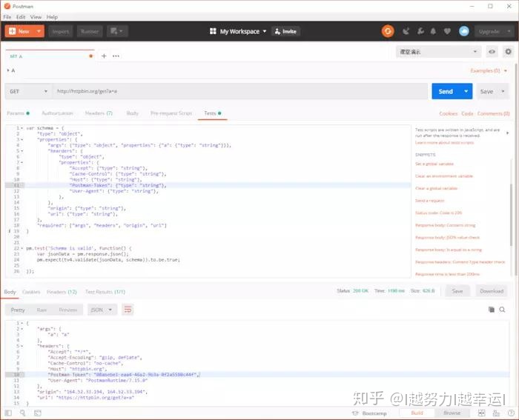Switch response view to Preview
Screen dimensions: 519x420
(68, 310)
